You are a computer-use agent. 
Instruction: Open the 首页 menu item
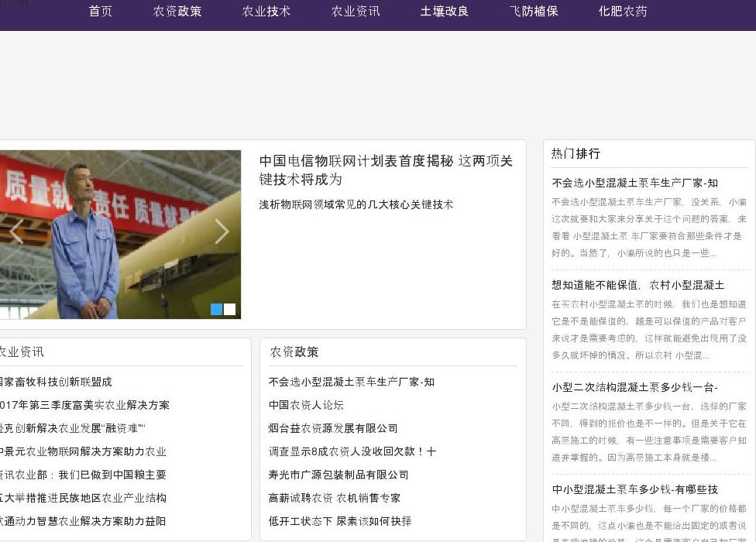pyautogui.click(x=100, y=11)
